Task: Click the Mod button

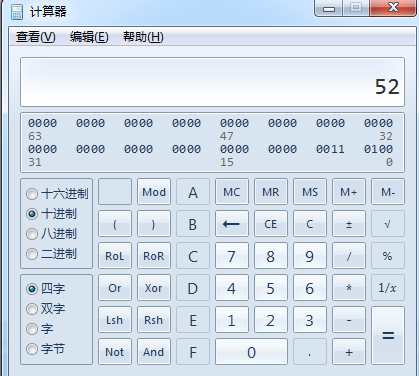Action: click(154, 192)
